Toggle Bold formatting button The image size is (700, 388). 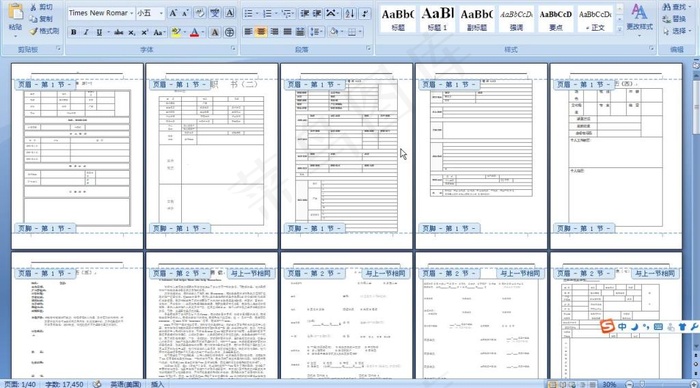click(x=74, y=32)
